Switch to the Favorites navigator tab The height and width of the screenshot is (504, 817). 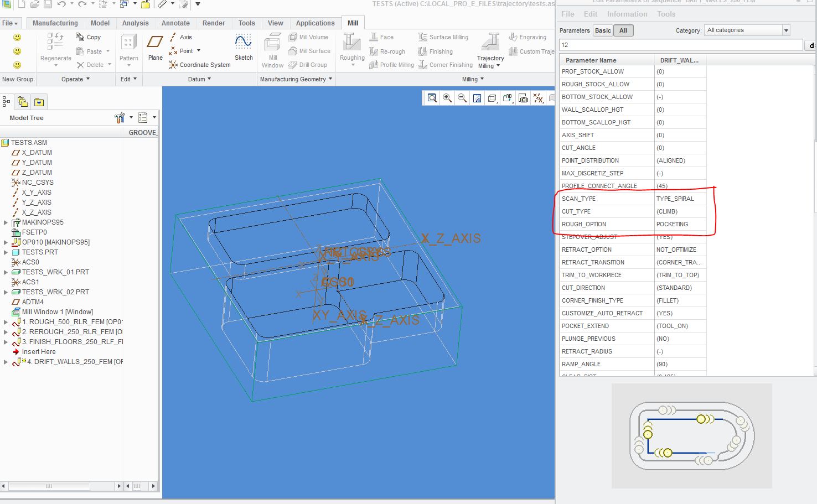[39, 101]
